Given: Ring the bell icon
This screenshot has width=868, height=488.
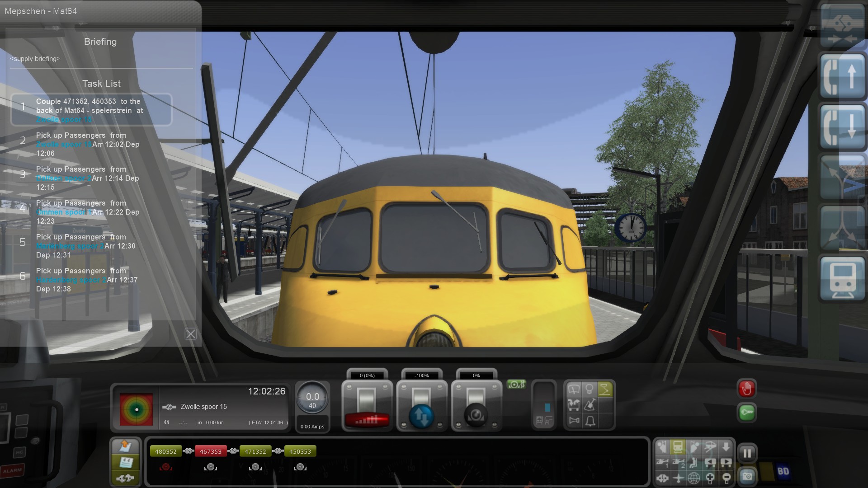Looking at the screenshot, I should coord(590,421).
